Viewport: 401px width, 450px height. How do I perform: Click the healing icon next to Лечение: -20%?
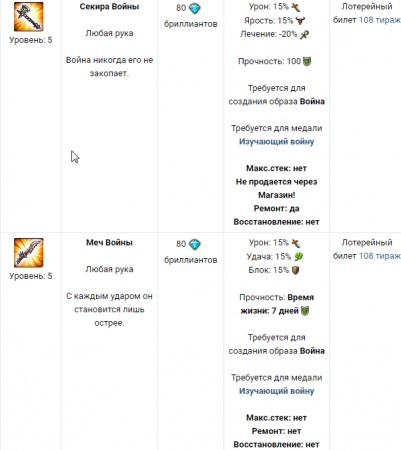click(304, 34)
